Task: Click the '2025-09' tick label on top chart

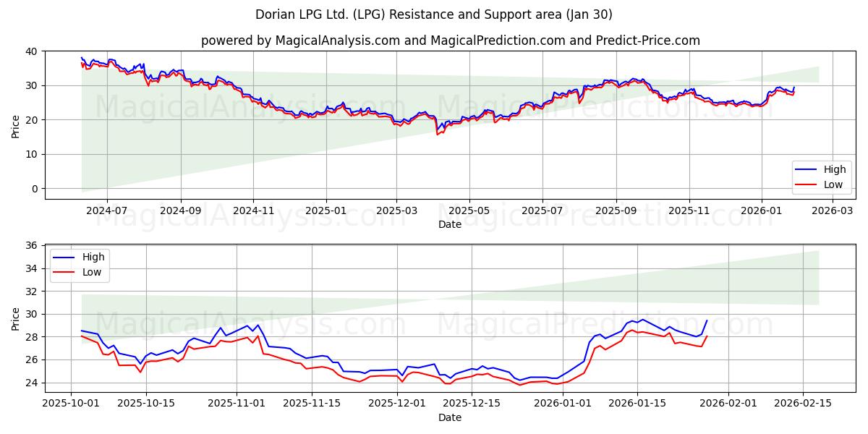Action: pyautogui.click(x=616, y=210)
